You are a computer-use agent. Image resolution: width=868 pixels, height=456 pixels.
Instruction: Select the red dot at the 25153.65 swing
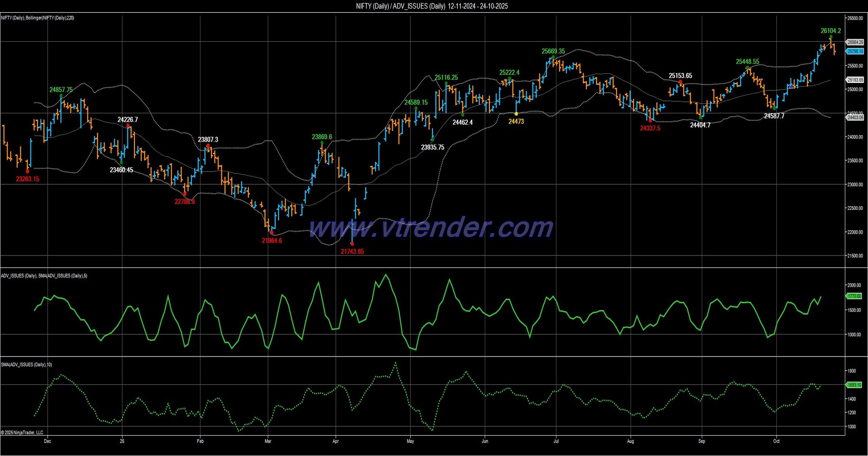pyautogui.click(x=680, y=82)
